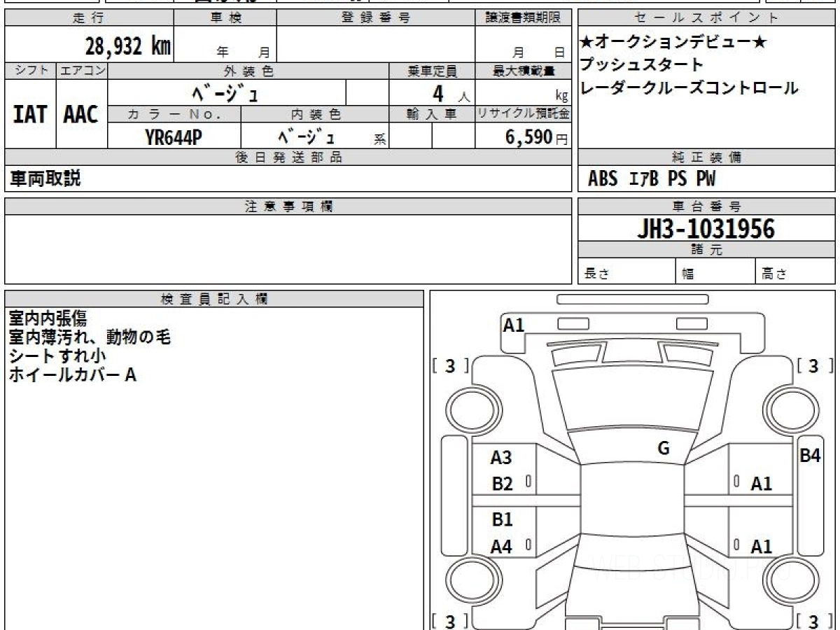
Task: Select the セールスポイント heading
Action: coord(706,18)
